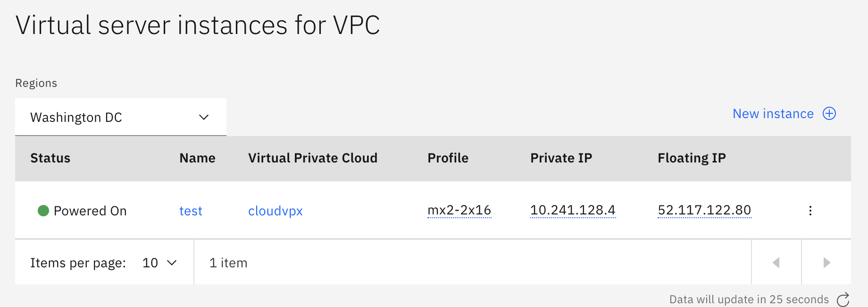Click the next page arrow
The height and width of the screenshot is (307, 868).
826,263
